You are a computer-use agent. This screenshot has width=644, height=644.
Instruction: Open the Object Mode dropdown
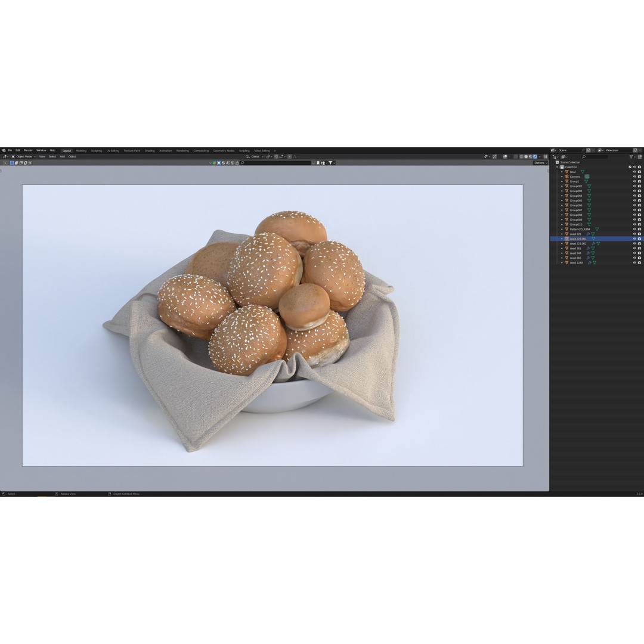click(24, 156)
